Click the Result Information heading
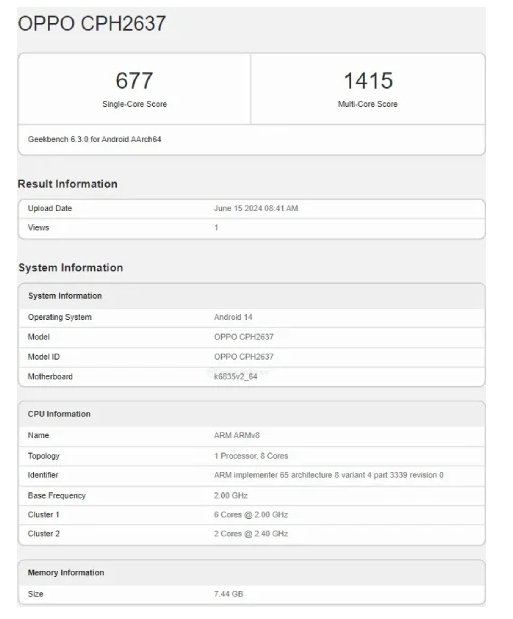 (x=68, y=184)
